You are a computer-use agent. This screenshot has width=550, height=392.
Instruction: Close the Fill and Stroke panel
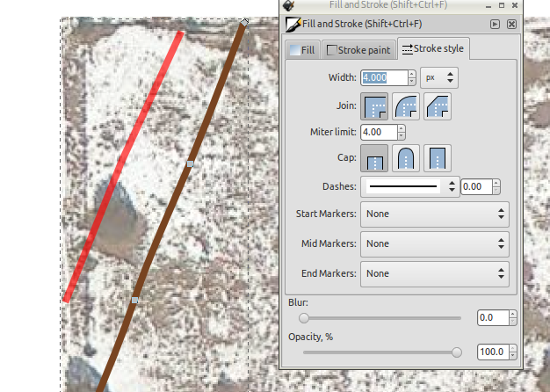(x=511, y=25)
